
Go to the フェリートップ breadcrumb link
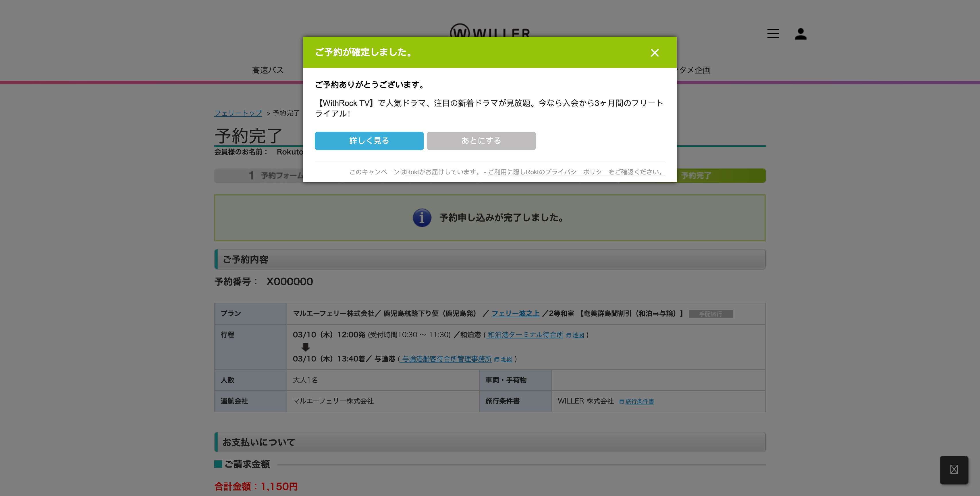coord(238,113)
